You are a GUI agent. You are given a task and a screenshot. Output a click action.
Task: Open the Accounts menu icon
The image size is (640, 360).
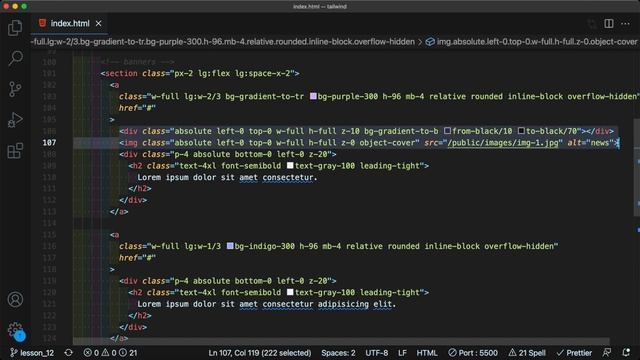point(15,300)
